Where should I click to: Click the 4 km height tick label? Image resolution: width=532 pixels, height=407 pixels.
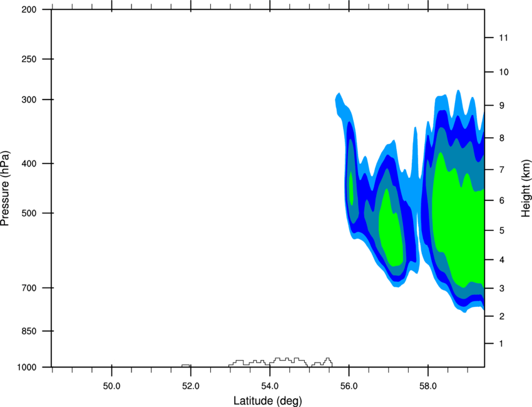(501, 260)
